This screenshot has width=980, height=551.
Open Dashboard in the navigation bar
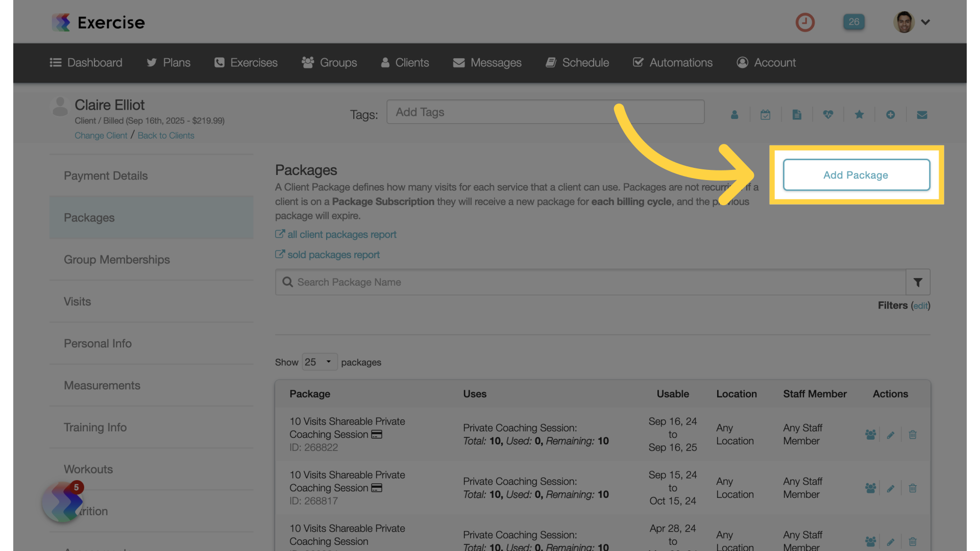86,62
